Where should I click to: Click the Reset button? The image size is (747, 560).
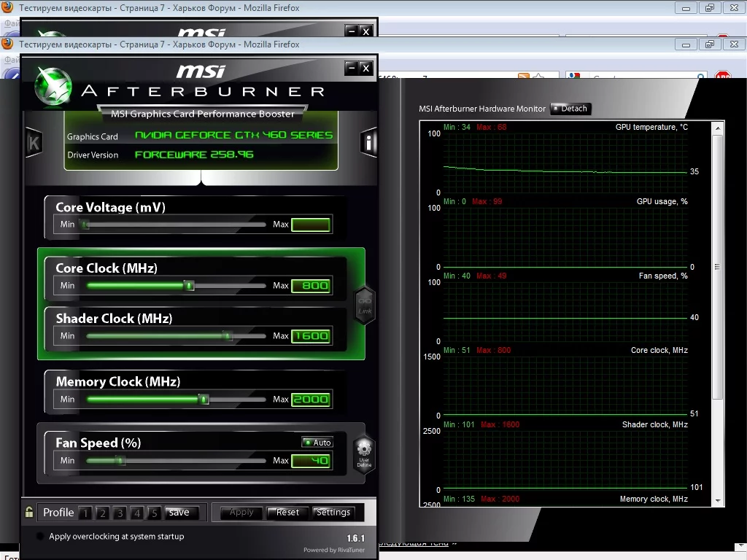click(x=287, y=513)
